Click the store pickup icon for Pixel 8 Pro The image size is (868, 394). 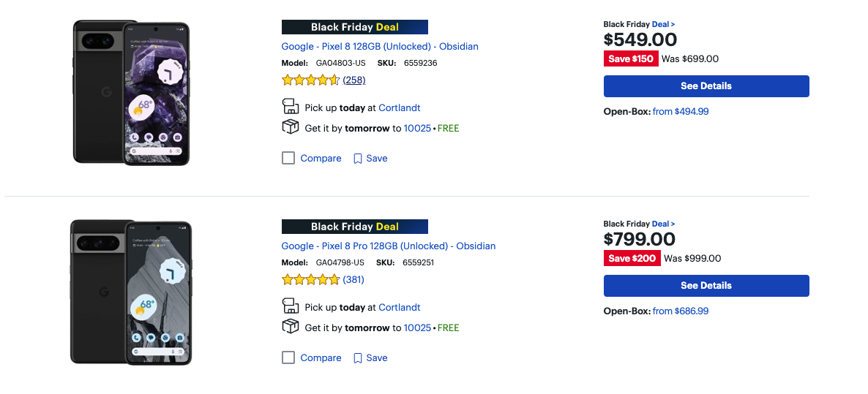point(291,306)
